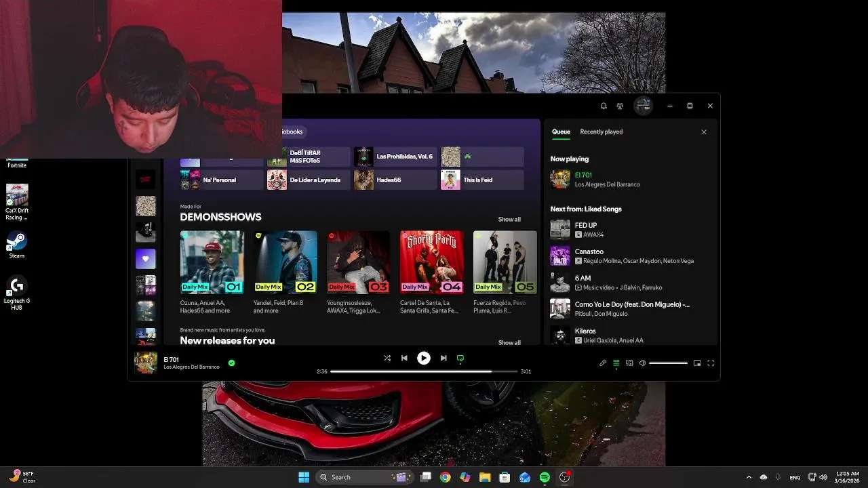This screenshot has height=488, width=868.
Task: Toggle the lyrics microphone icon
Action: [x=602, y=363]
